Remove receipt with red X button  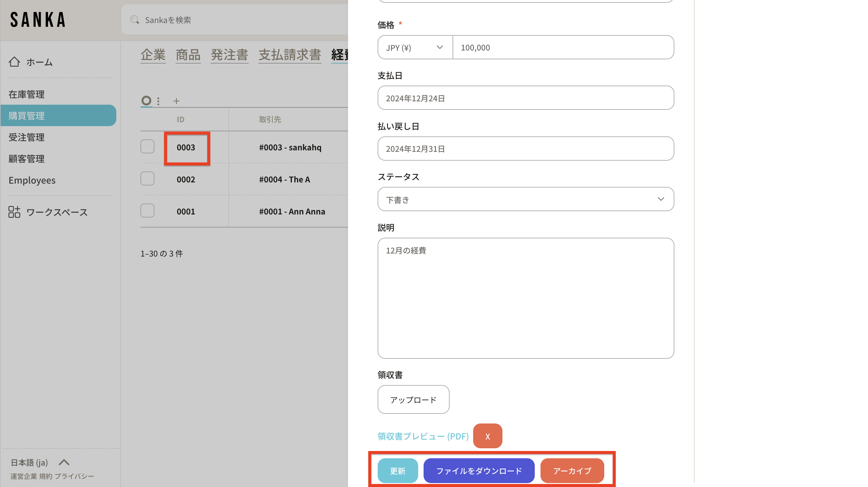click(487, 436)
